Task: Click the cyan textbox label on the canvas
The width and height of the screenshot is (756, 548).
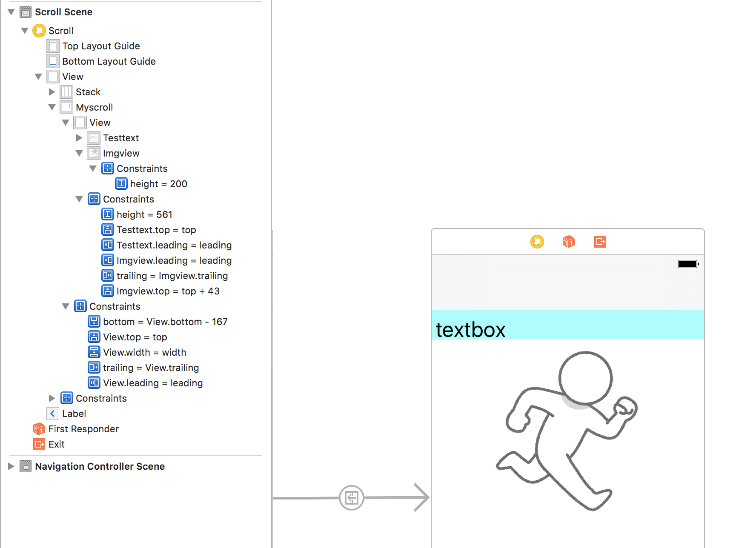Action: tap(470, 328)
